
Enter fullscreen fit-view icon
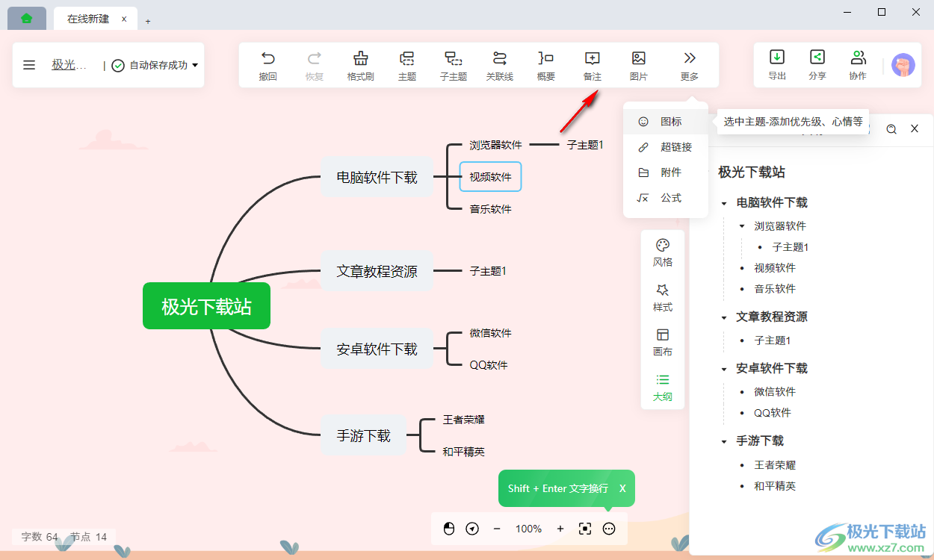585,529
